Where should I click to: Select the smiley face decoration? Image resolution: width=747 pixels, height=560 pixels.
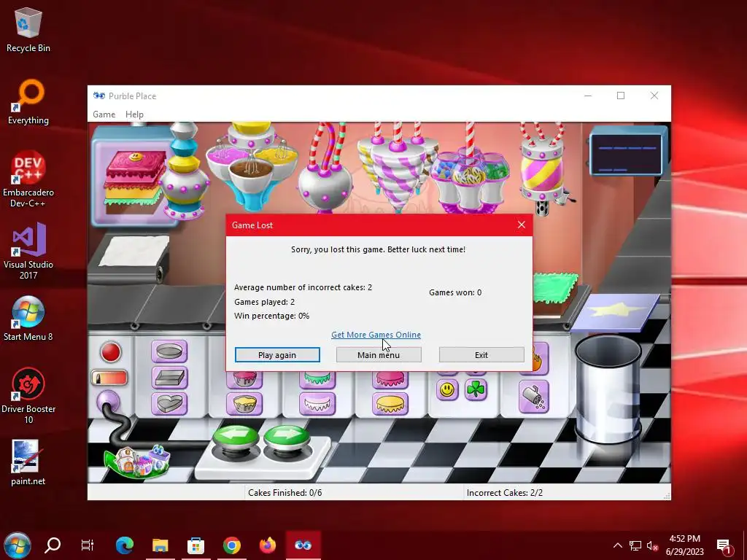(447, 390)
